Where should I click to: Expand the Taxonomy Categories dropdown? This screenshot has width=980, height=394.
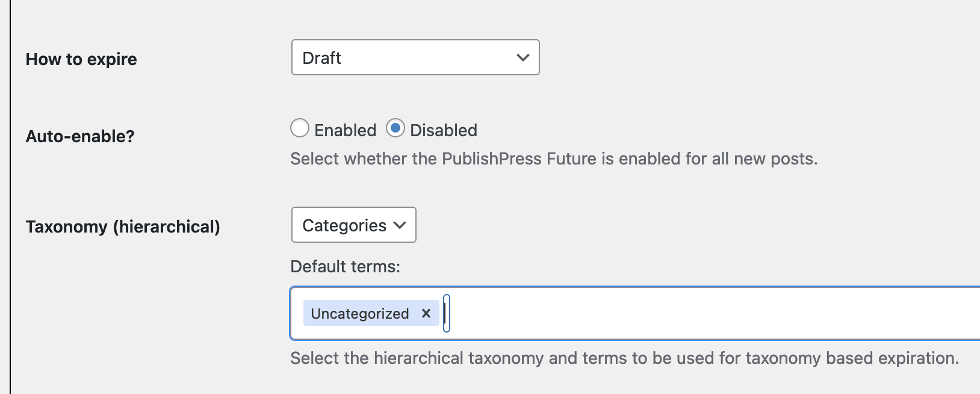354,225
